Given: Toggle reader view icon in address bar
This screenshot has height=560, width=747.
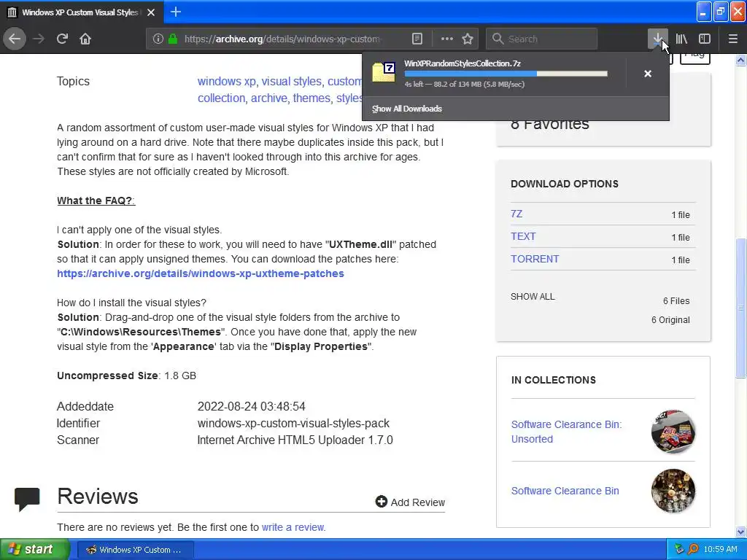Looking at the screenshot, I should pos(417,39).
